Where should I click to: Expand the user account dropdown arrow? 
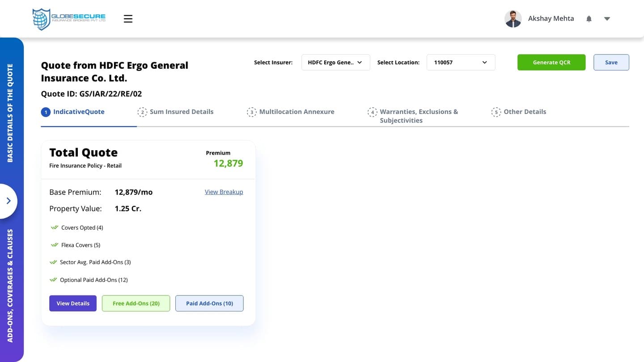point(607,19)
